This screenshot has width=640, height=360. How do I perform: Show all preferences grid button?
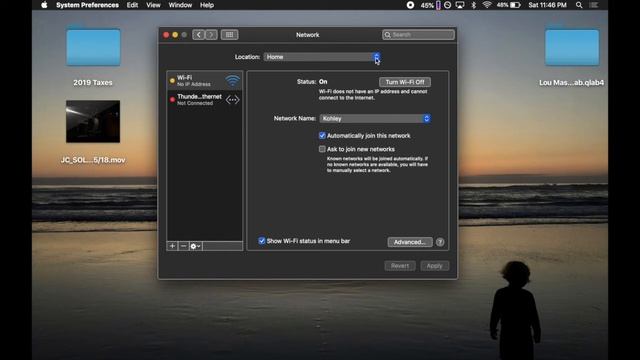(x=229, y=35)
